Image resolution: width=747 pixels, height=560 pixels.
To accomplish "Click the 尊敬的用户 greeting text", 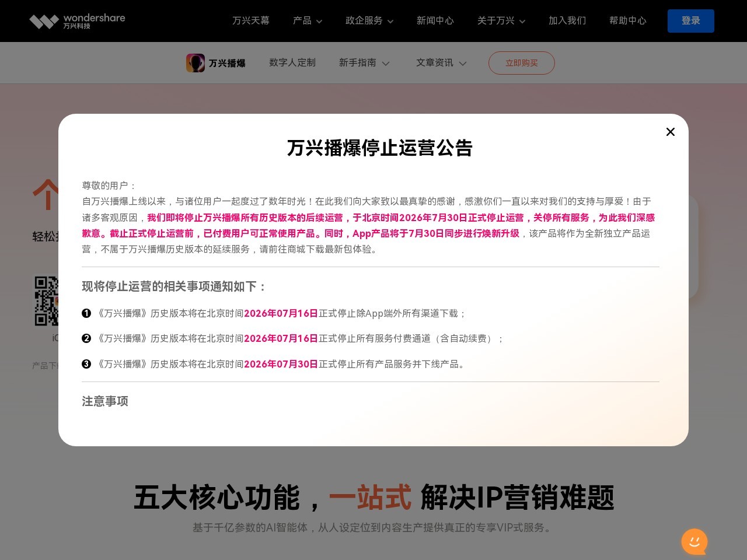I will (x=109, y=185).
